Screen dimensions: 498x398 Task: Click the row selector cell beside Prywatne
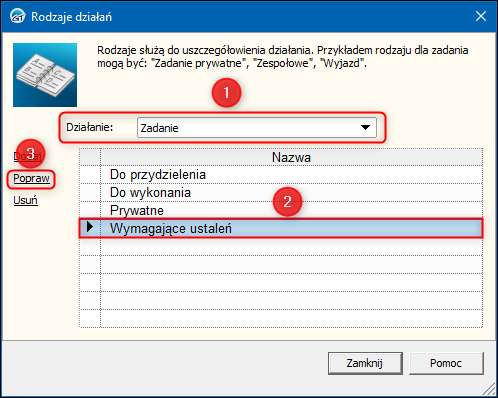90,211
